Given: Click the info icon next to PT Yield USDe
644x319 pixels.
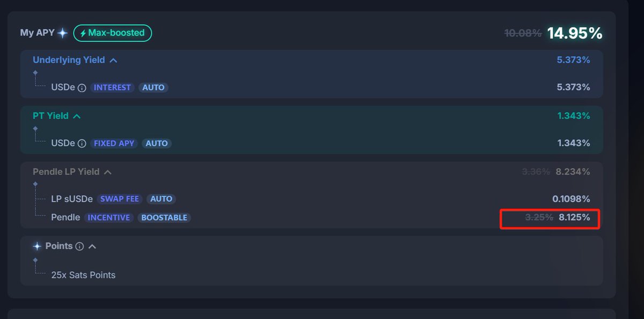Looking at the screenshot, I should pos(82,143).
